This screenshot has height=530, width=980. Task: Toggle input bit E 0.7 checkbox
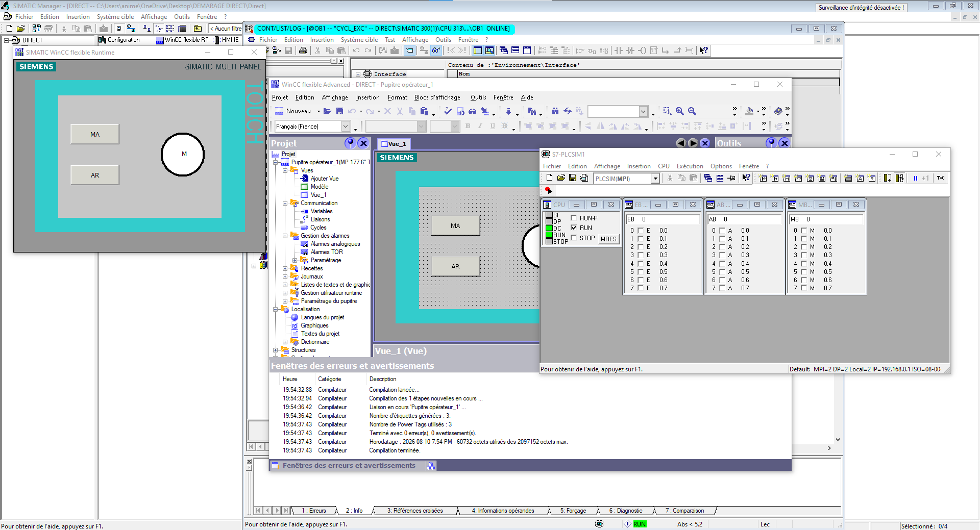coord(641,288)
